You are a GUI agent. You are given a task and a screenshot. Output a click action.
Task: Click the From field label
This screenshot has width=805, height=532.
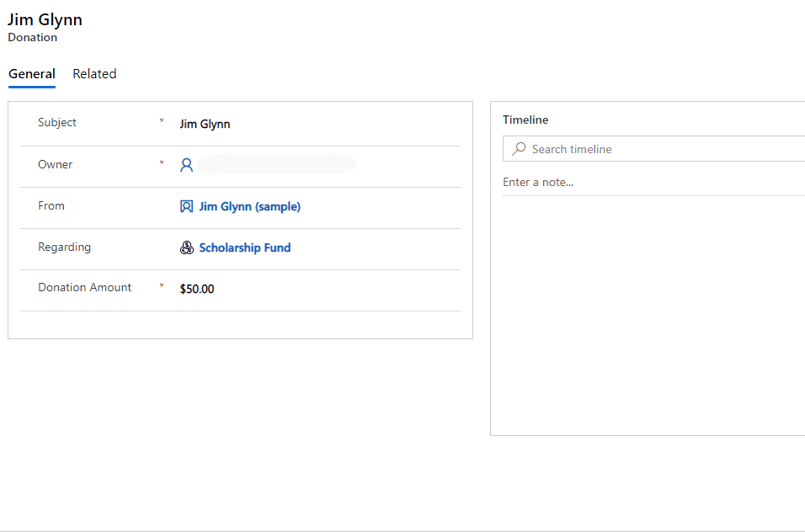[51, 205]
